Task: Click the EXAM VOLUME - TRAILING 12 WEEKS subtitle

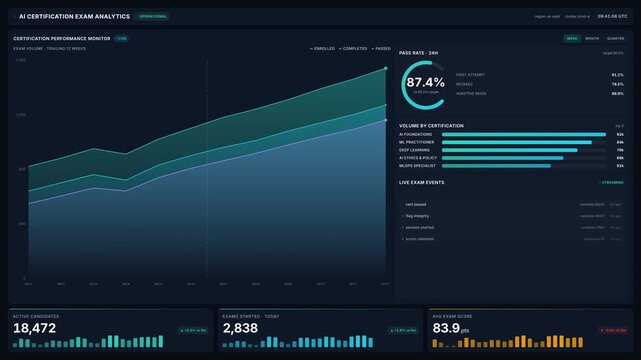Action: pyautogui.click(x=49, y=49)
